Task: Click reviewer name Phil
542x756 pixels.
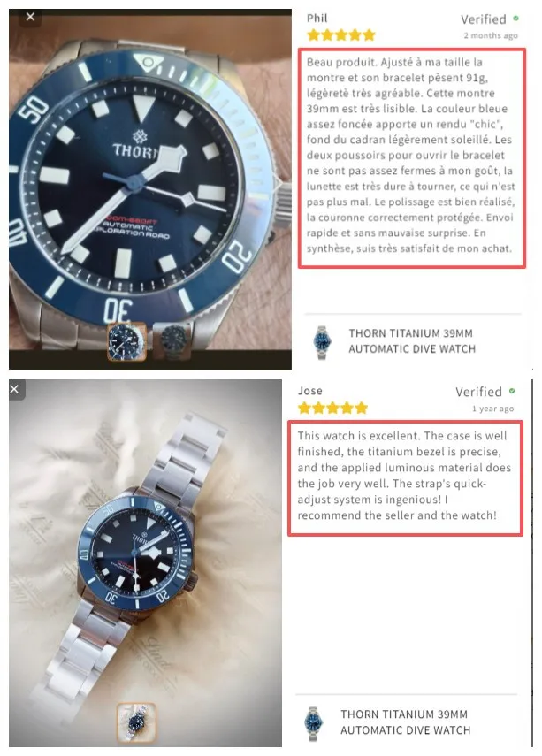Action: pyautogui.click(x=317, y=19)
